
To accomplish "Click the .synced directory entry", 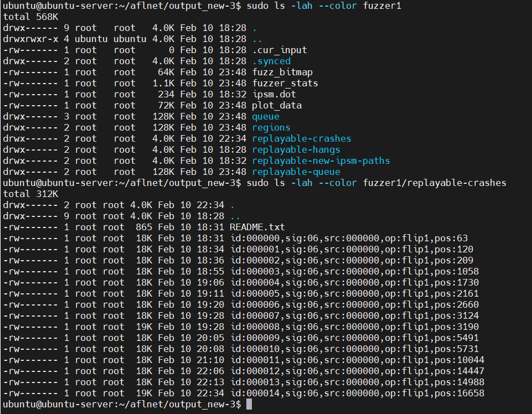I will click(x=271, y=61).
